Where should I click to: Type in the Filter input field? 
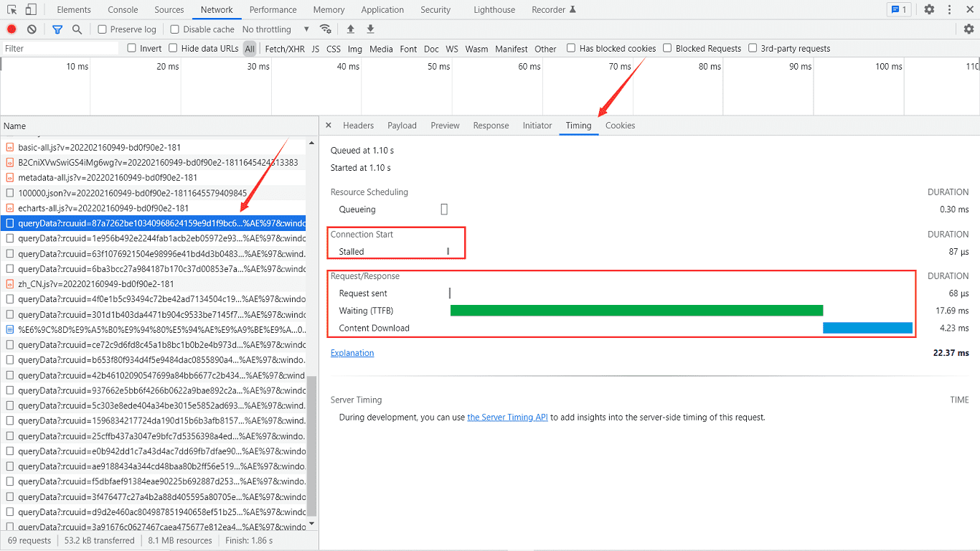pyautogui.click(x=60, y=49)
